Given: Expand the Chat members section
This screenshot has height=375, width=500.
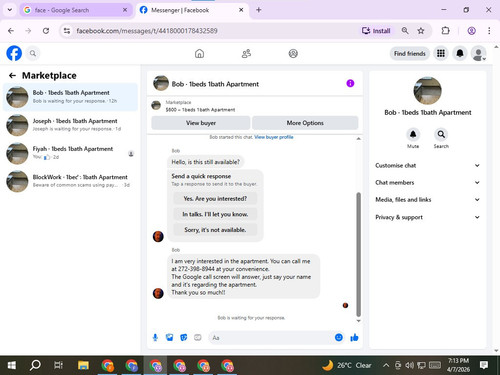Looking at the screenshot, I should pos(428,183).
